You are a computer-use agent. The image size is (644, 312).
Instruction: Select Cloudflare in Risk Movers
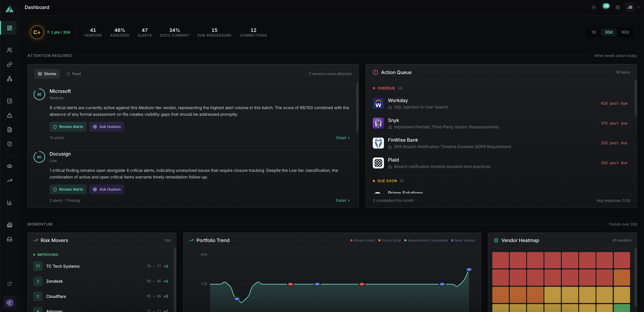pos(100,296)
